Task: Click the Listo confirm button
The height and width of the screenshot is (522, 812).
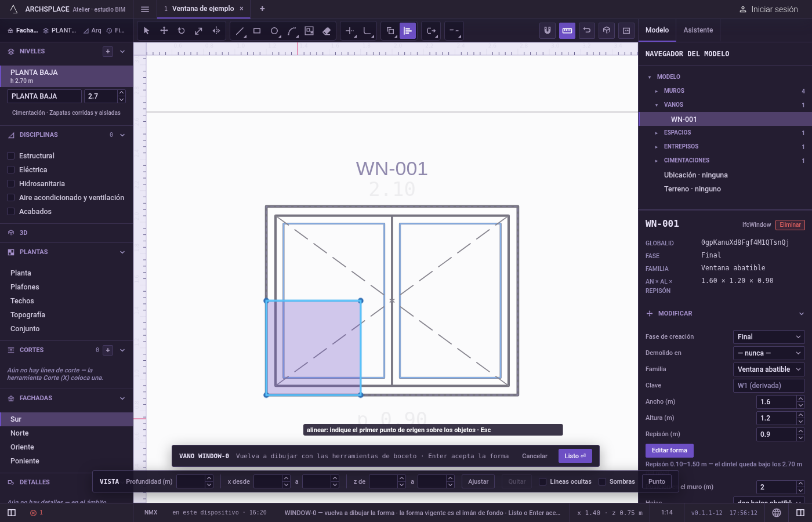Action: pyautogui.click(x=575, y=456)
